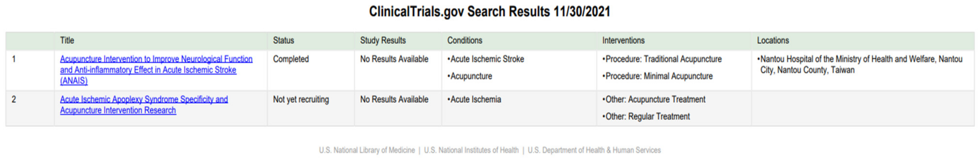Image resolution: width=980 pixels, height=158 pixels.
Task: Click Procedure: Traditional Acupuncture intervention
Action: pos(663,59)
